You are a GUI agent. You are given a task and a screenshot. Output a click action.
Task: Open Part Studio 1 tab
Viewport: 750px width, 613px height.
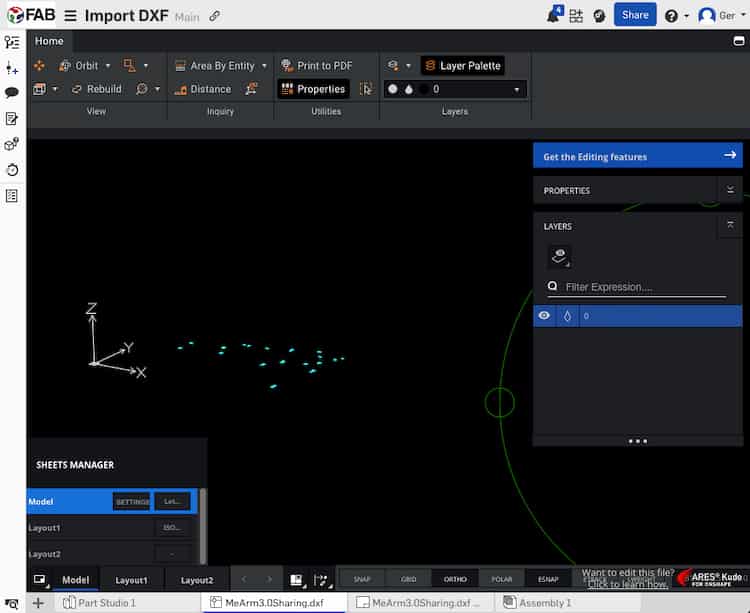(100, 602)
